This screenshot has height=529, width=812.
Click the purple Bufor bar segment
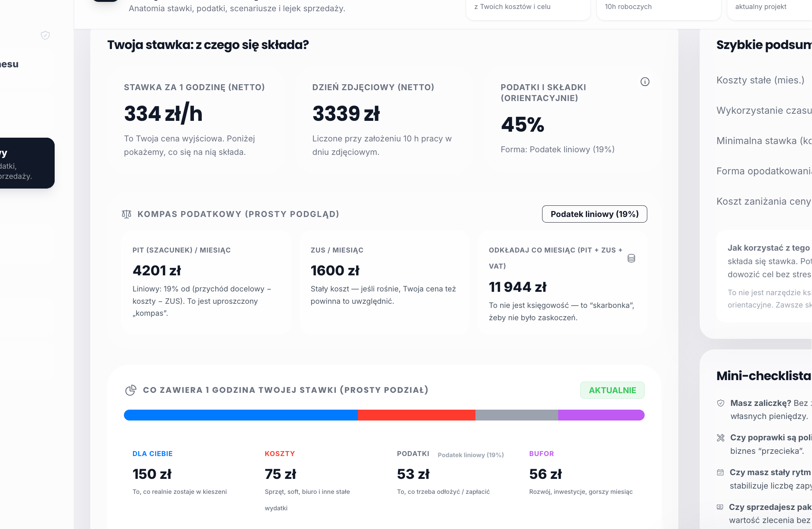[x=601, y=415]
